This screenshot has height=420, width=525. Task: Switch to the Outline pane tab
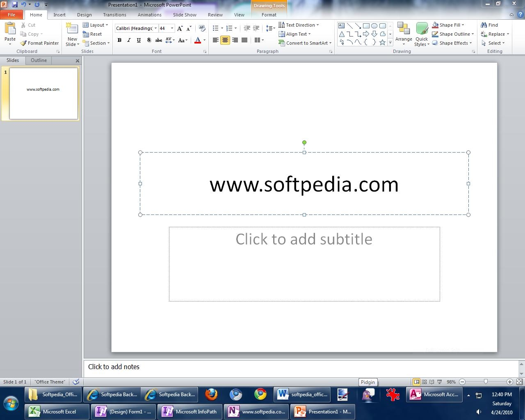pyautogui.click(x=39, y=60)
